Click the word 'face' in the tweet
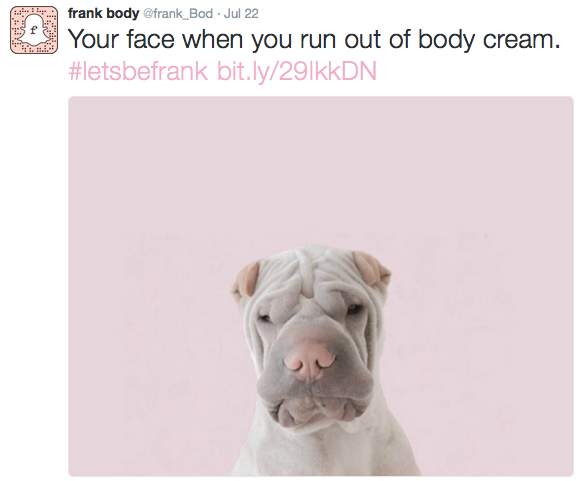580x481 pixels. (x=150, y=39)
